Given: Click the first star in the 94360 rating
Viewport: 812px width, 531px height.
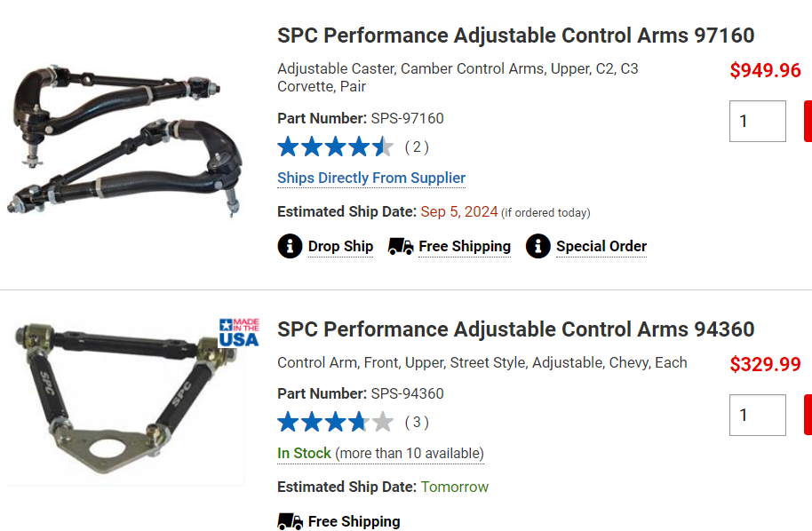Looking at the screenshot, I should click(290, 422).
